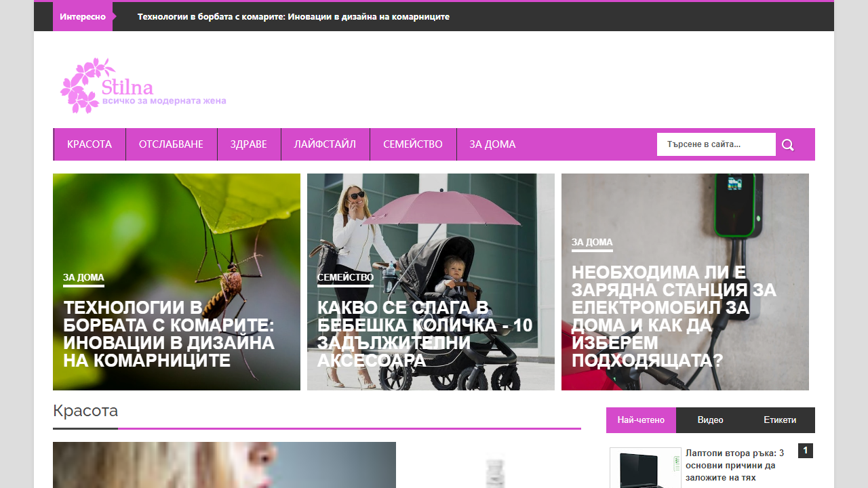
Task: Select the Най-четено tab
Action: [x=641, y=420]
